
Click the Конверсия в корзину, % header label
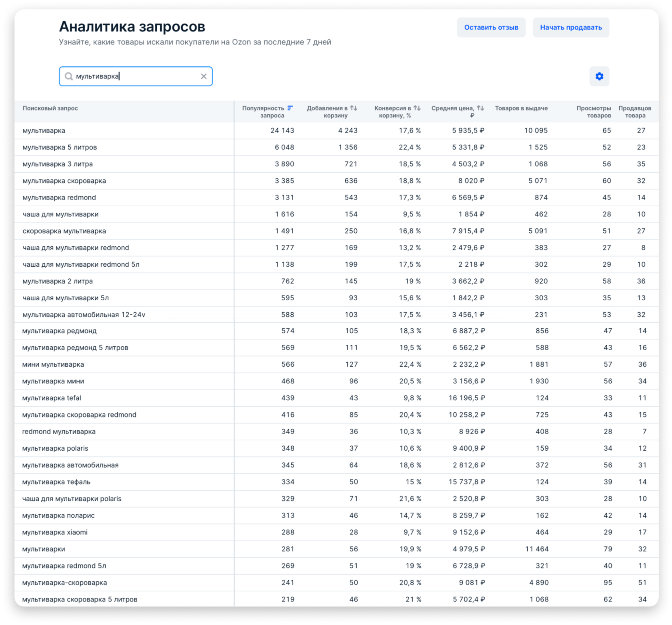tap(393, 112)
